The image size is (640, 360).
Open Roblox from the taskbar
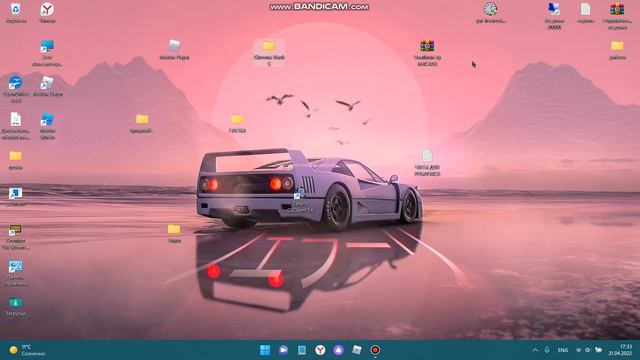click(357, 350)
